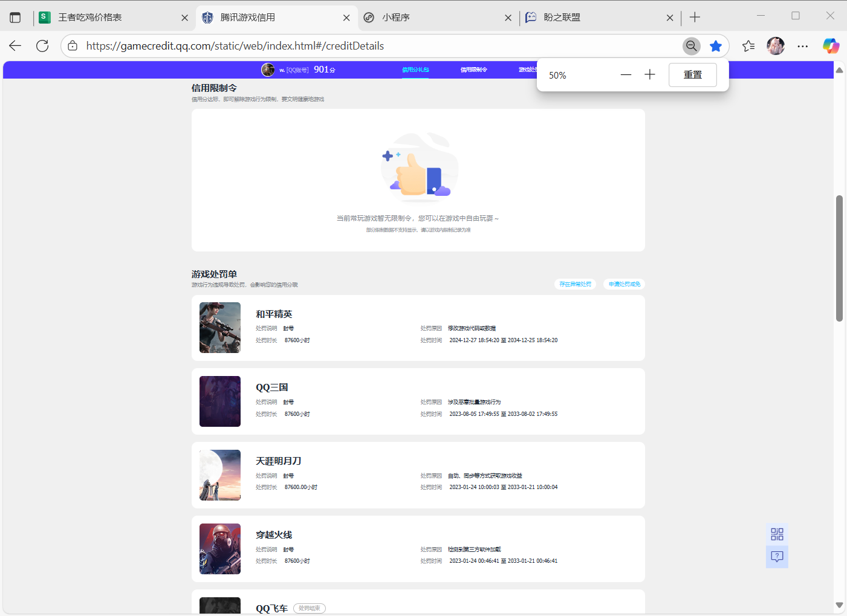Click the 存在异常处罚 button
This screenshot has width=847, height=616.
pyautogui.click(x=576, y=284)
